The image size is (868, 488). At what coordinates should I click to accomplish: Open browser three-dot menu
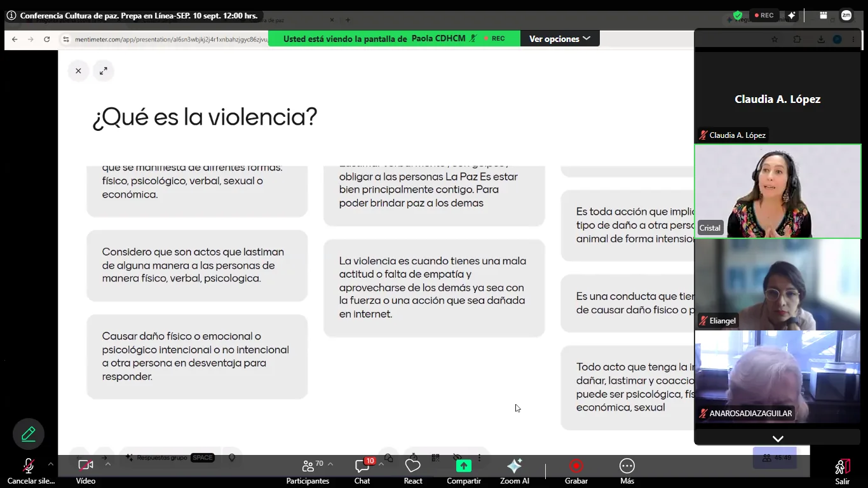pyautogui.click(x=854, y=39)
